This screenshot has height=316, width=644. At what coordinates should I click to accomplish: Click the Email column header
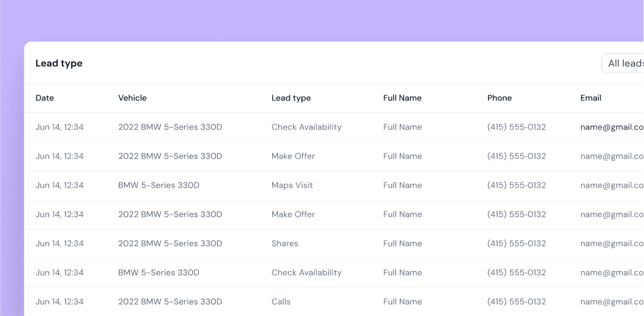pyautogui.click(x=590, y=98)
